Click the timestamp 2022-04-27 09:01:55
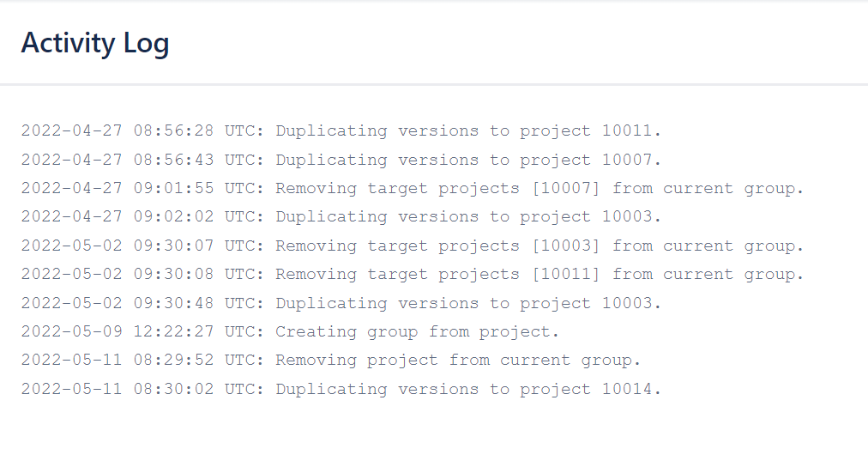 pyautogui.click(x=118, y=189)
